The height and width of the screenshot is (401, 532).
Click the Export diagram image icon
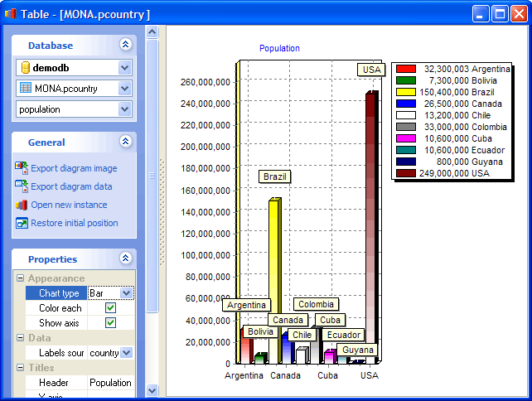click(x=22, y=168)
